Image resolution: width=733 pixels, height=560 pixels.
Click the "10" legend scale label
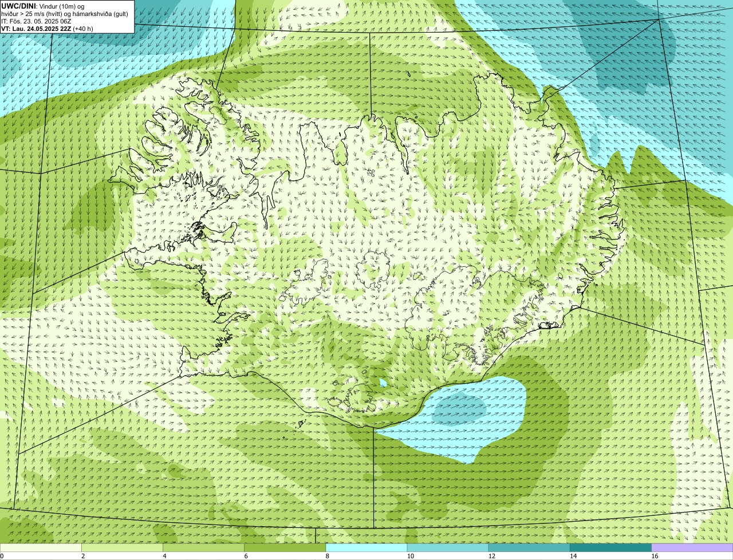coord(410,556)
